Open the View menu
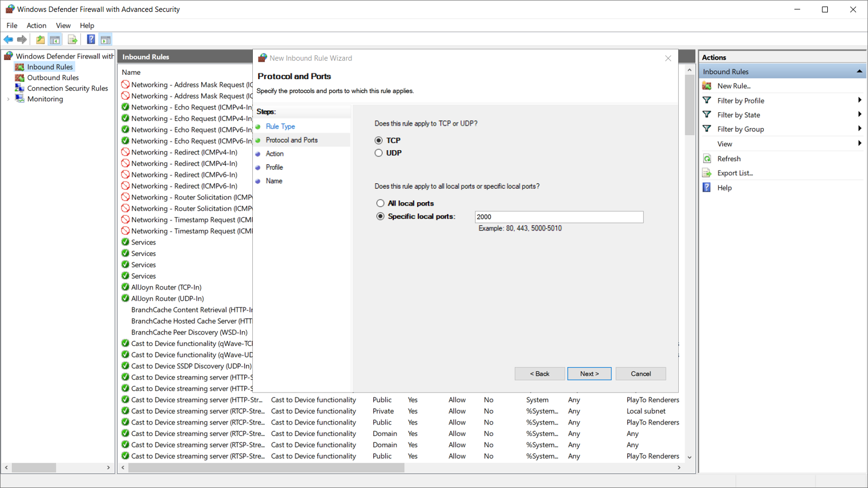This screenshot has height=488, width=868. [63, 25]
